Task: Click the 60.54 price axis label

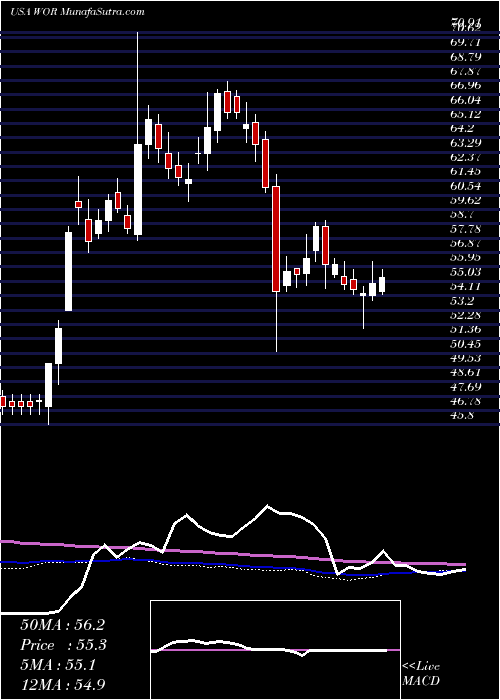Action: point(465,186)
